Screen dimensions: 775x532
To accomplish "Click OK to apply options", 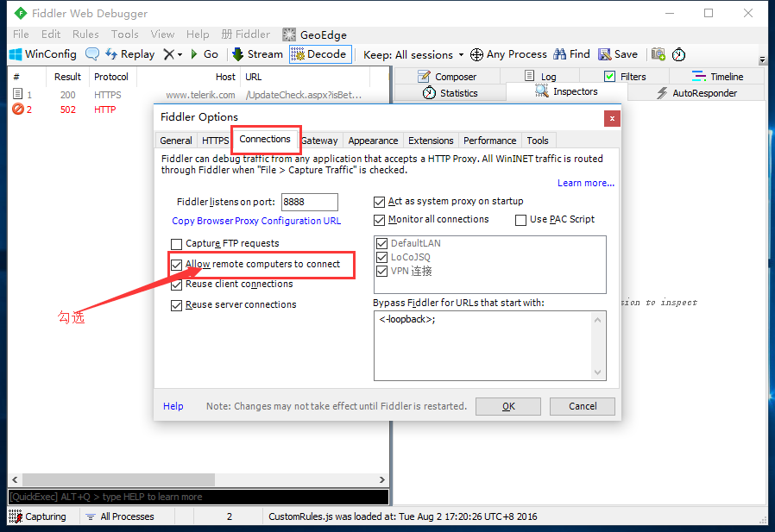I will (x=508, y=406).
